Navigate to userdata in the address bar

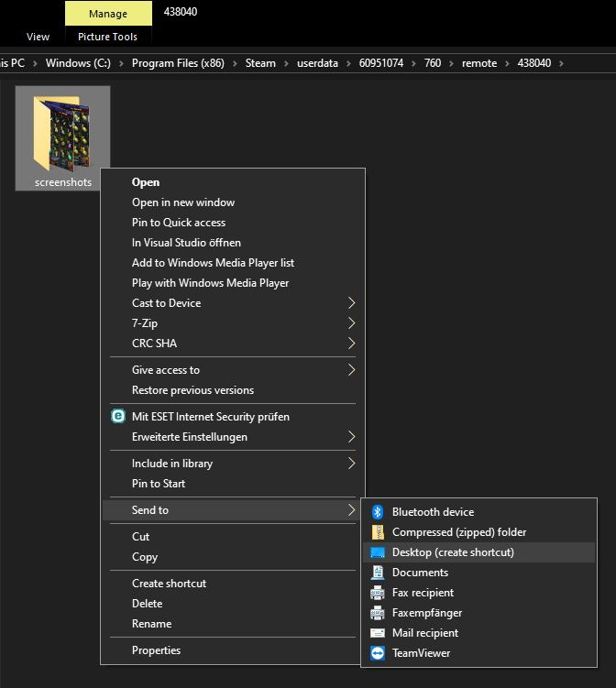tap(317, 63)
